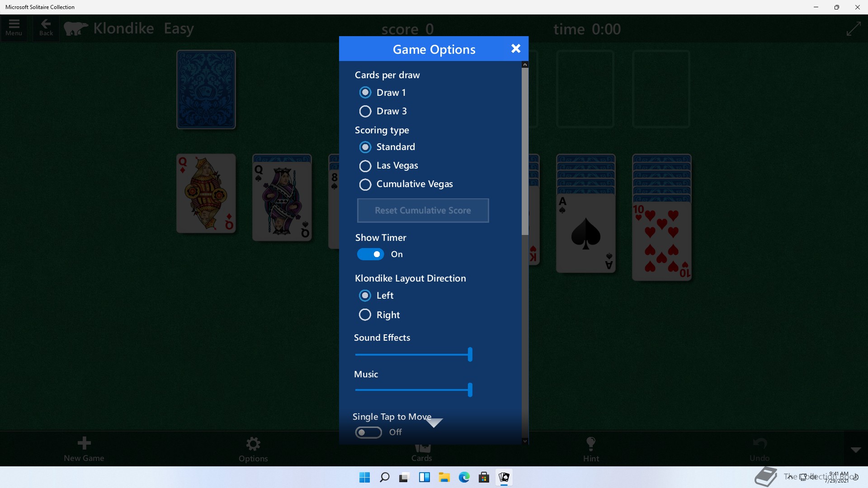Get a Hint via lightbulb icon
The height and width of the screenshot is (488, 868).
click(x=591, y=449)
